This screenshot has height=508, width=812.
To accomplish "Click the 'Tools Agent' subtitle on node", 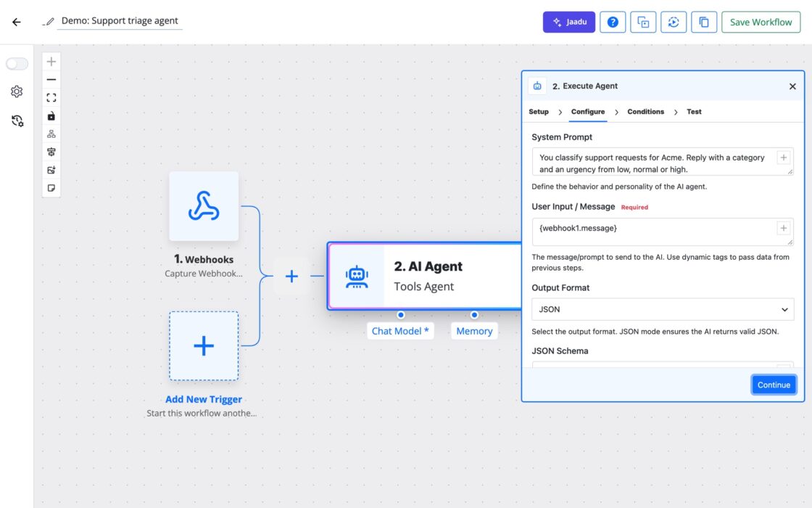I will point(423,286).
